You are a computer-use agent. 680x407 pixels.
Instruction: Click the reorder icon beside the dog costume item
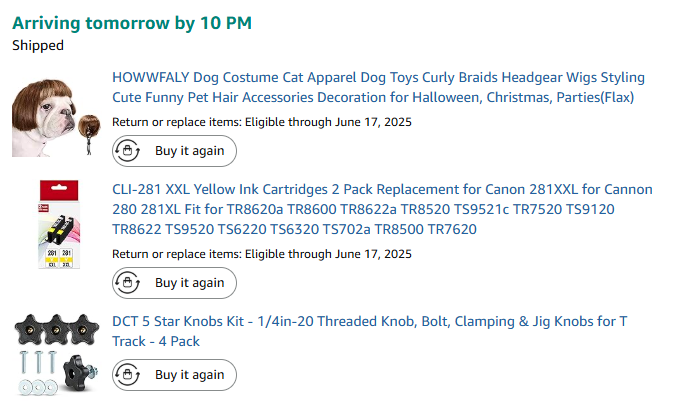(x=127, y=151)
